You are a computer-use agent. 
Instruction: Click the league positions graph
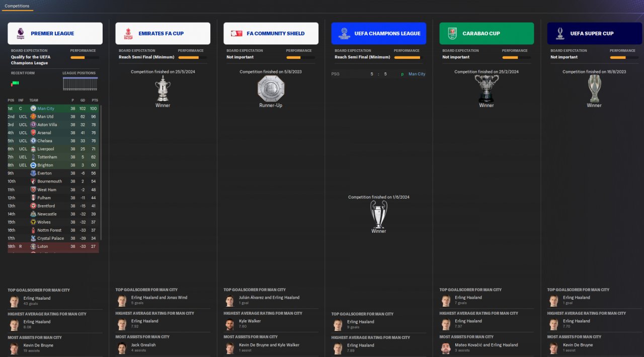pos(79,83)
